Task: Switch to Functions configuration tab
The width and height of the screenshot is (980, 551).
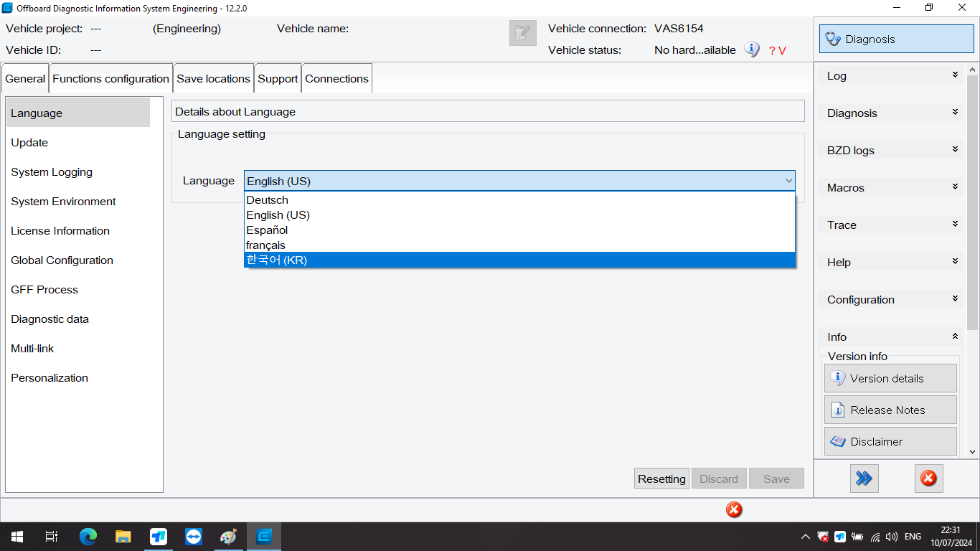Action: click(x=110, y=79)
